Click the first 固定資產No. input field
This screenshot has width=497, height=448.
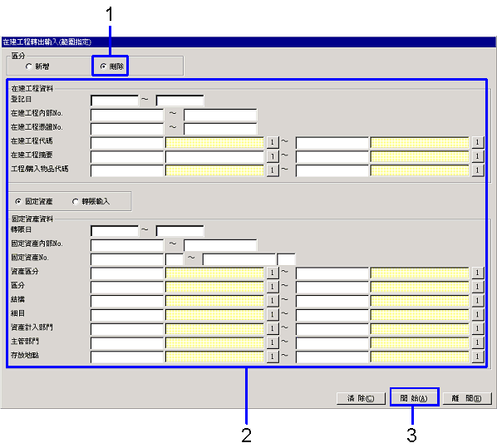coord(127,258)
